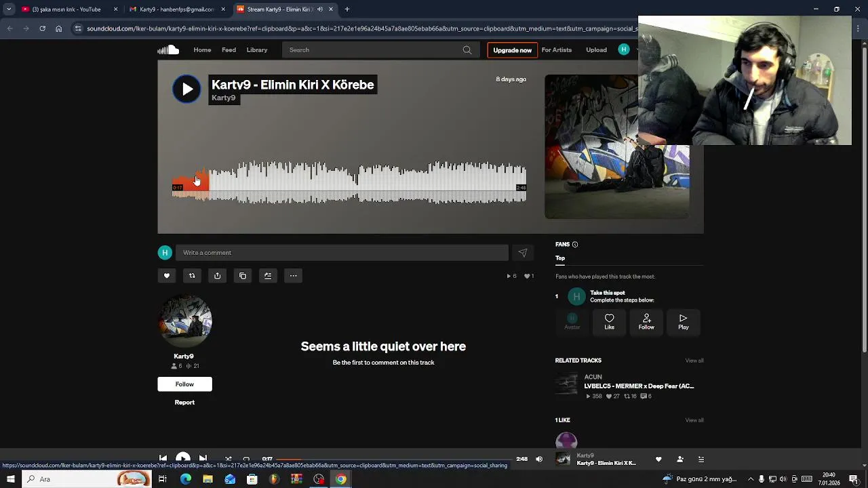Switch to the Gmail Karty9 browser tab
Image resolution: width=868 pixels, height=488 pixels.
coord(176,9)
